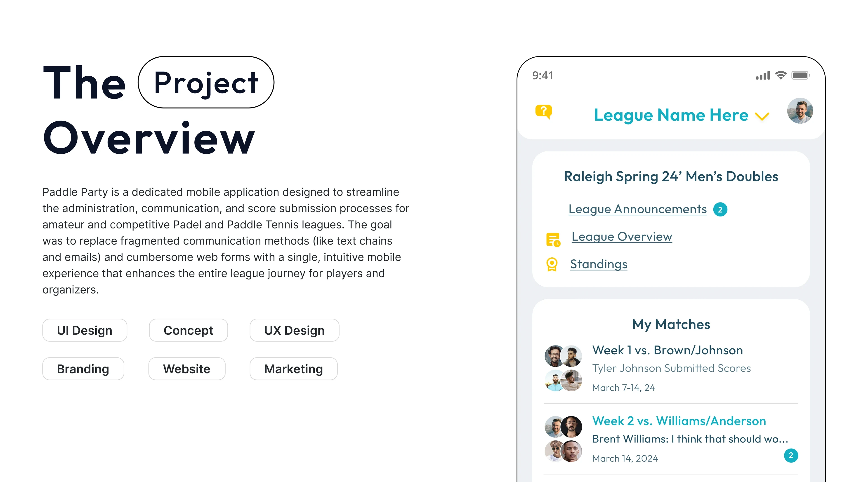This screenshot has width=868, height=482.
Task: Tap the battery status icon
Action: (800, 75)
